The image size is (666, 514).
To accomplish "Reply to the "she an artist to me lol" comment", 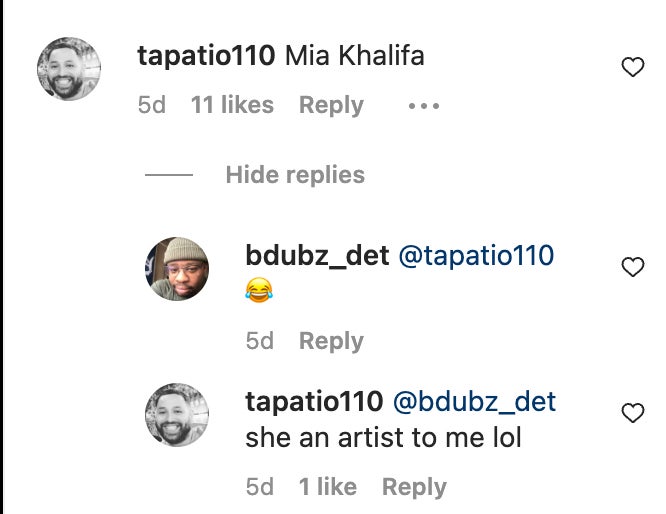I will point(414,487).
